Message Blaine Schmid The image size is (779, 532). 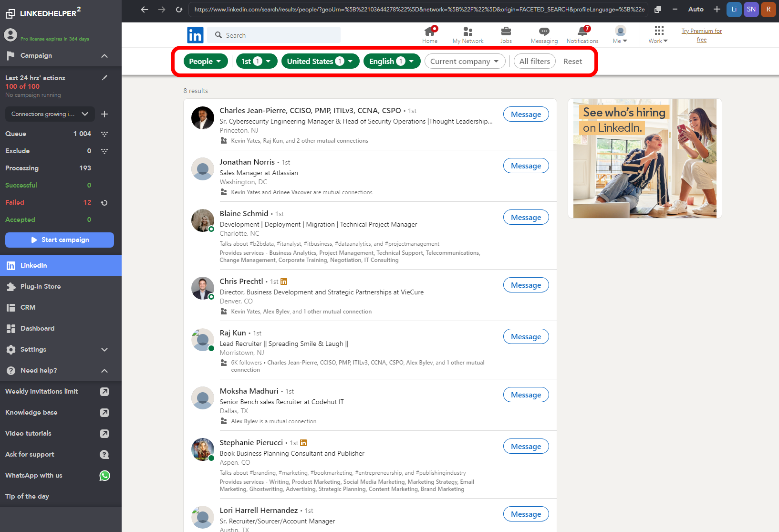pos(526,218)
